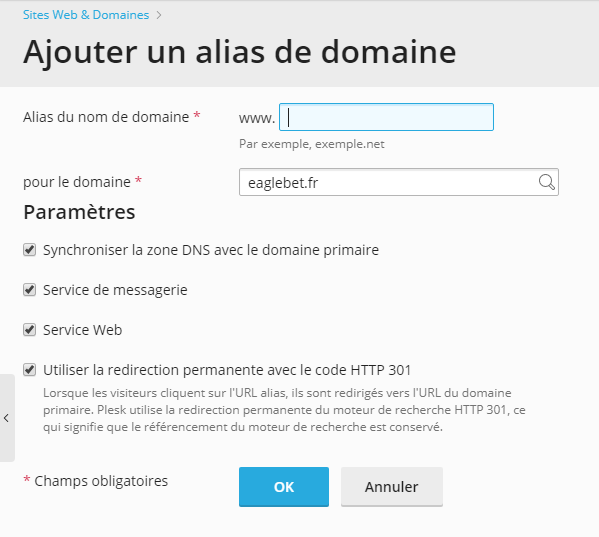The image size is (599, 537).
Task: Collapse the left sidebar with the arrow handle
Action: click(x=6, y=418)
